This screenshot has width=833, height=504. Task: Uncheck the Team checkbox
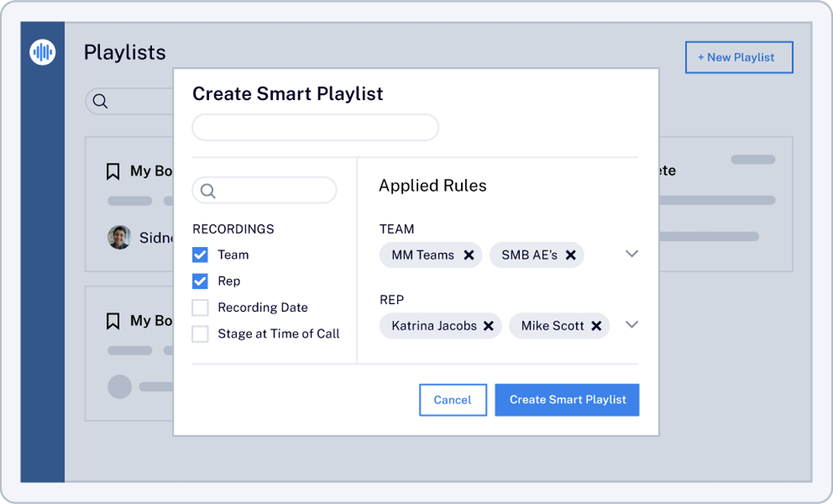point(200,255)
